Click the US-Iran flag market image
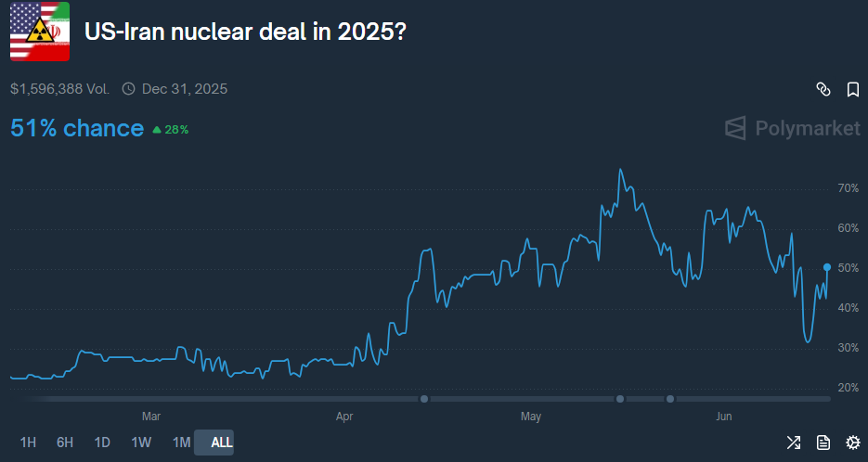This screenshot has width=868, height=462. point(40,31)
